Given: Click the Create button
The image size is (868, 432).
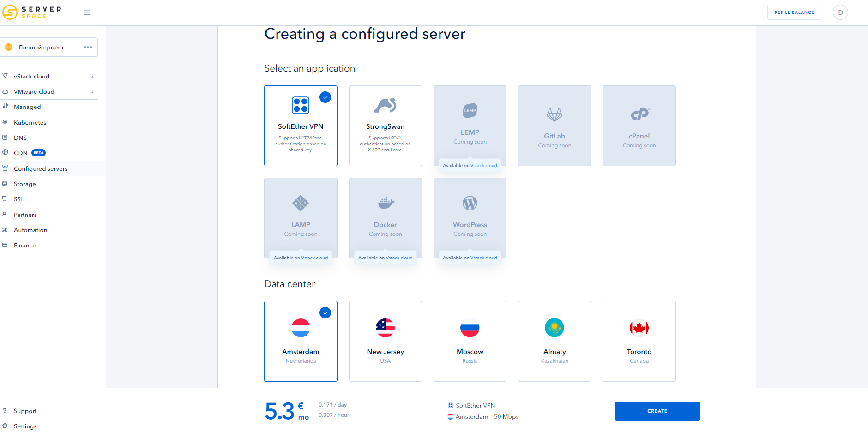Looking at the screenshot, I should (657, 411).
